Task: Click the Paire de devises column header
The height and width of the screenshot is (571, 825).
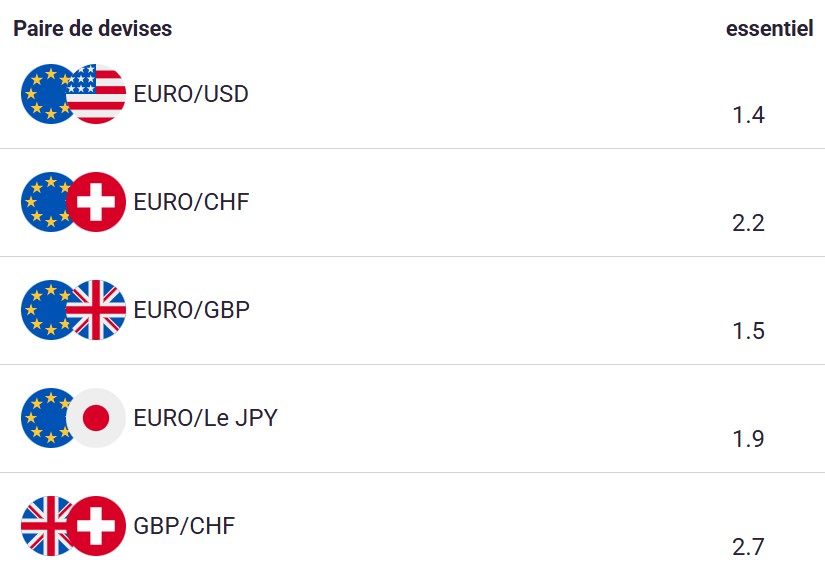Action: (x=92, y=29)
